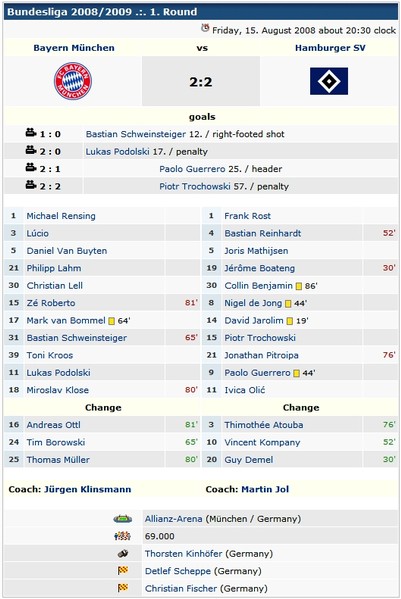The height and width of the screenshot is (599, 401).
Task: Open the Allianz-Arena venue link
Action: click(x=173, y=519)
